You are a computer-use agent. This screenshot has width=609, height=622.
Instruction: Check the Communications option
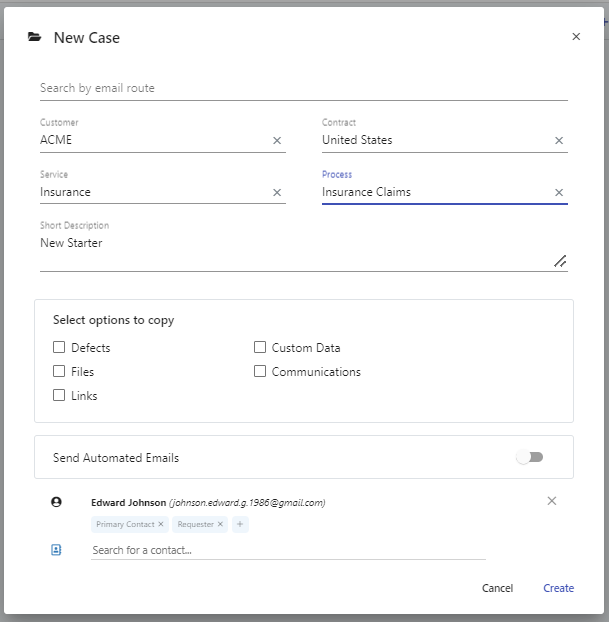(260, 372)
